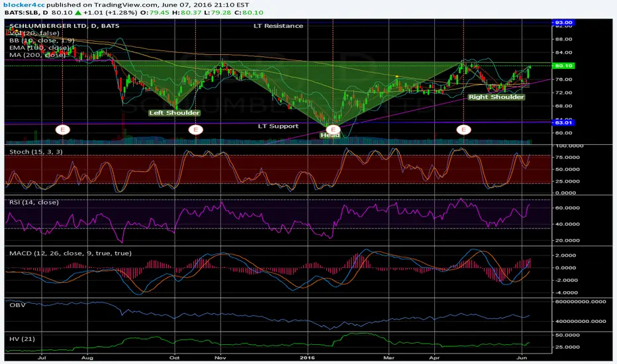This screenshot has height=364, width=617.
Task: Click the Mar label on time axis
Action: (x=389, y=357)
